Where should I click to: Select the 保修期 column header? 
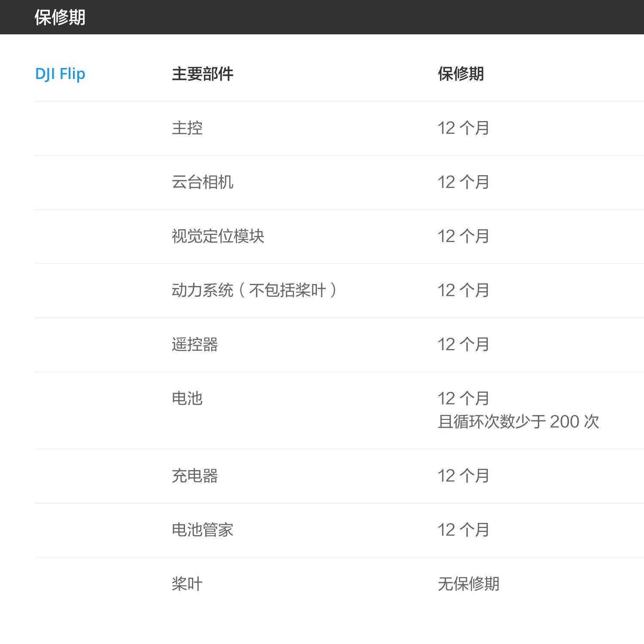[461, 74]
